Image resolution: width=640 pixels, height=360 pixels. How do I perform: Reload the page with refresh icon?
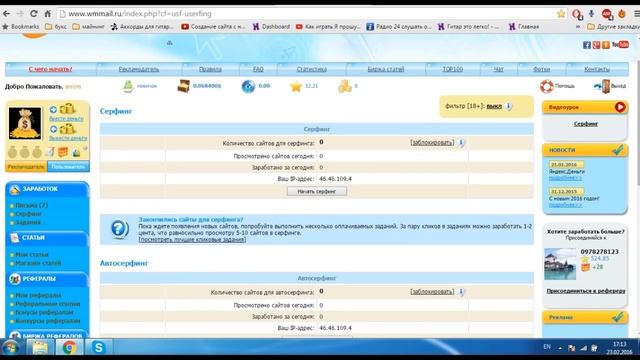[x=34, y=13]
